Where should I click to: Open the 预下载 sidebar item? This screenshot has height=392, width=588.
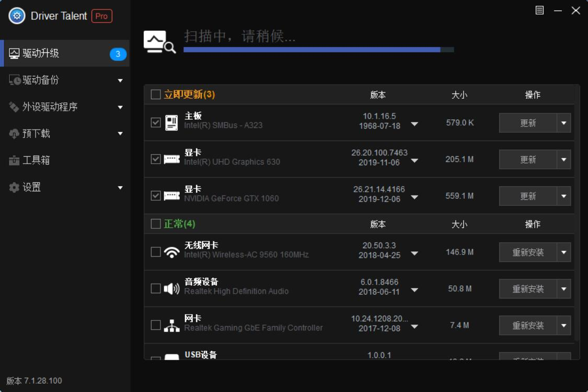pos(64,134)
